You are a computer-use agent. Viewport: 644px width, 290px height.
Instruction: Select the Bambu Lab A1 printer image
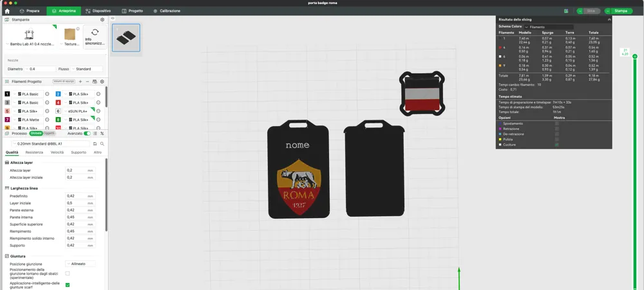30,34
